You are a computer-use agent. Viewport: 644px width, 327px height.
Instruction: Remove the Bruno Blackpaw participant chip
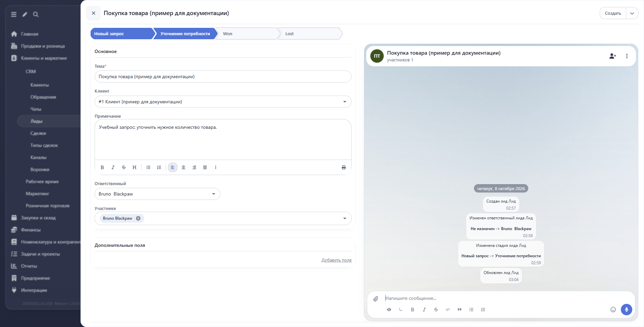138,218
